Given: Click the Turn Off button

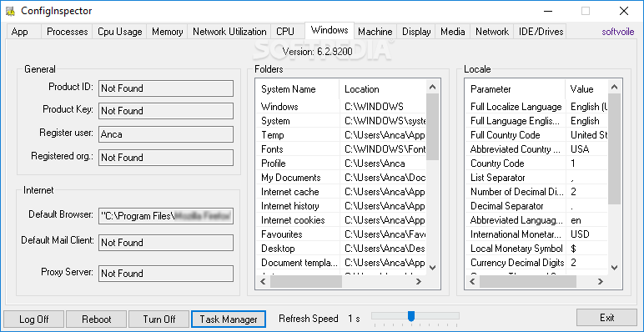Looking at the screenshot, I should (159, 319).
